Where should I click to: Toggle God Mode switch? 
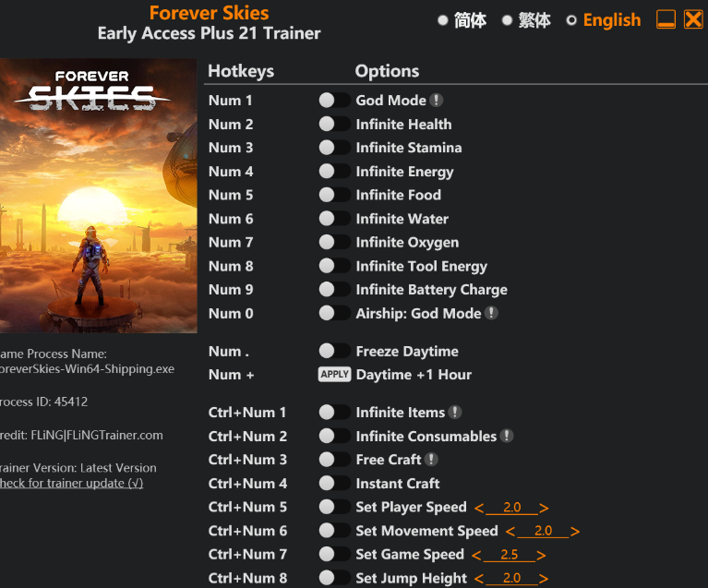point(334,101)
